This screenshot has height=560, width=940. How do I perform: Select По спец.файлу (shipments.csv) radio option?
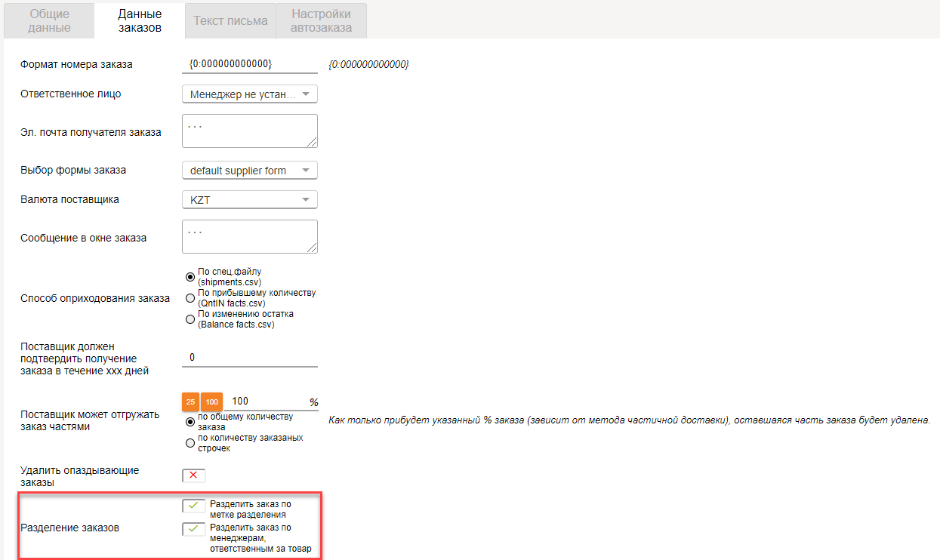point(190,276)
